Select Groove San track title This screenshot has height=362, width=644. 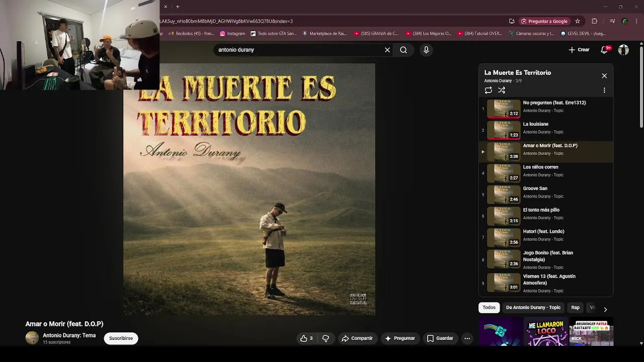[x=535, y=189]
